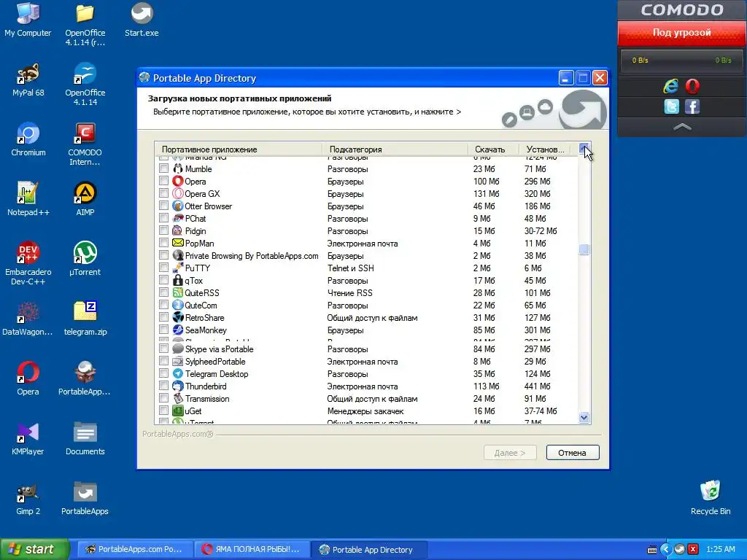The width and height of the screenshot is (747, 560).
Task: Check the Otter Browser checkbox
Action: (x=164, y=206)
